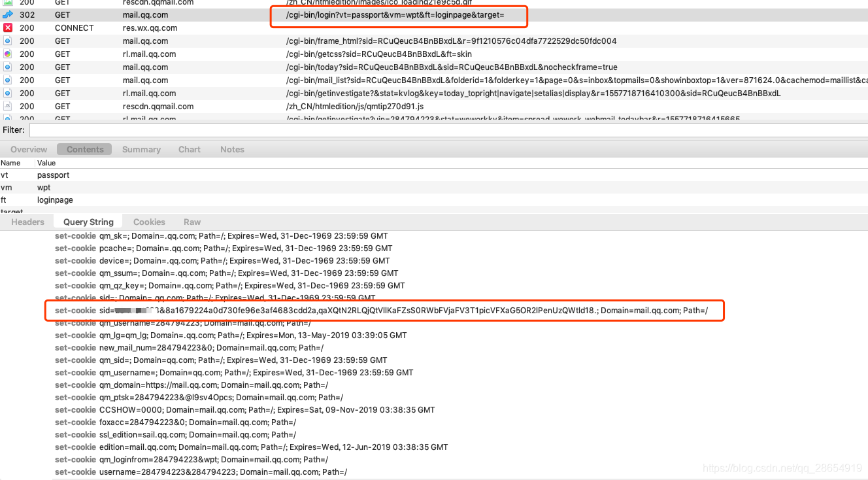
Task: Click the set-cookie qm_qz_key header line
Action: point(229,286)
